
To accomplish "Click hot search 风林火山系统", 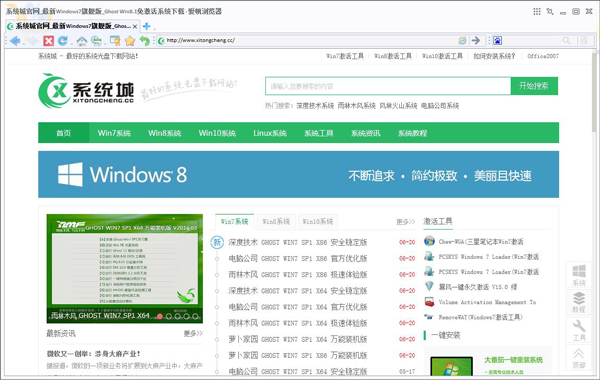I will (398, 106).
